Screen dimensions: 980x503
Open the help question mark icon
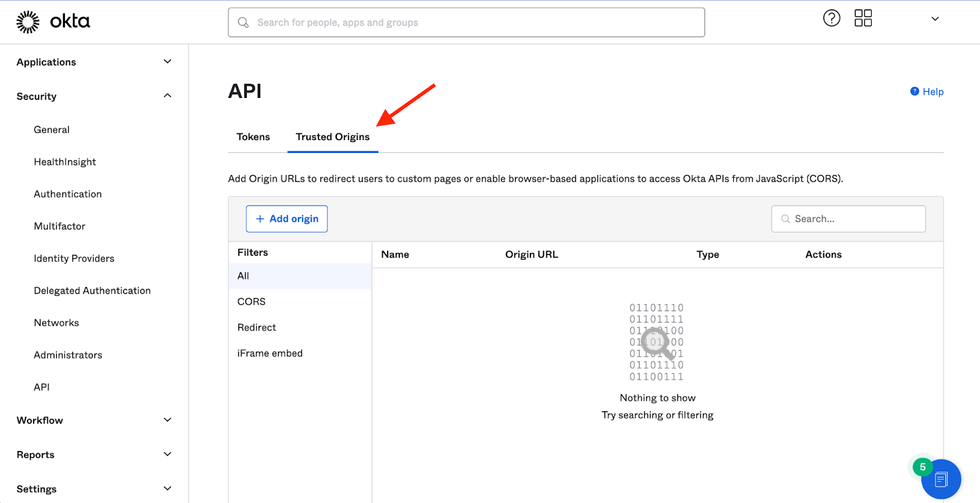click(x=831, y=18)
